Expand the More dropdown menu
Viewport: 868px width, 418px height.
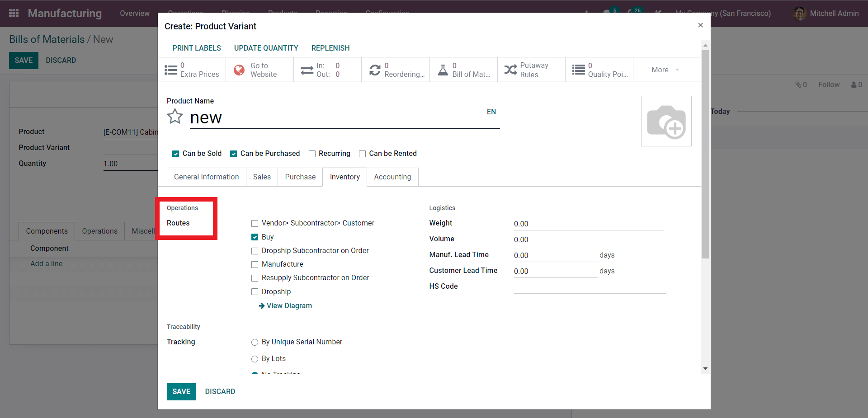665,70
